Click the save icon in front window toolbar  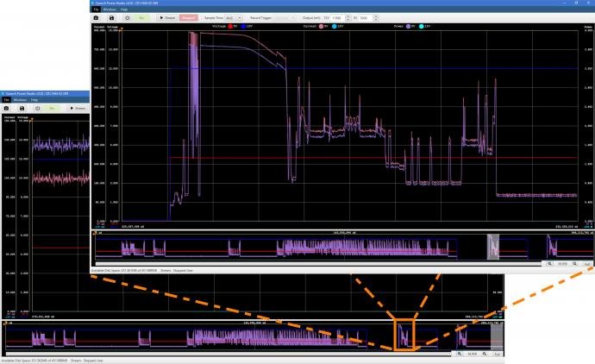111,17
